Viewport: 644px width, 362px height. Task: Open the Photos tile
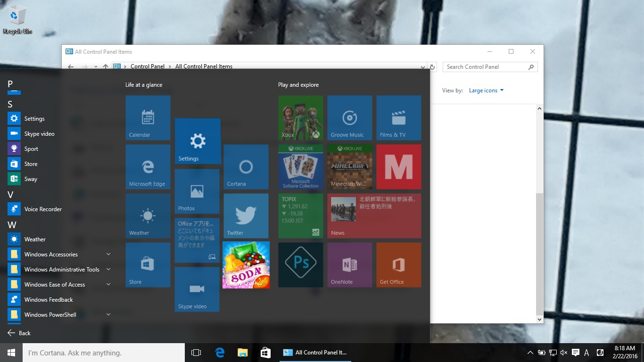197,191
